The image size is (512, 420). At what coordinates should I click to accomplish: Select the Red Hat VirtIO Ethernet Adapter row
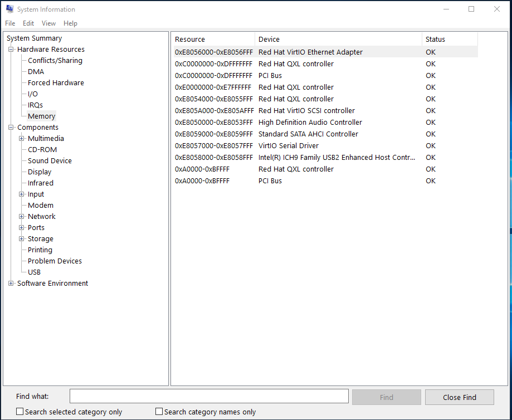pos(325,52)
